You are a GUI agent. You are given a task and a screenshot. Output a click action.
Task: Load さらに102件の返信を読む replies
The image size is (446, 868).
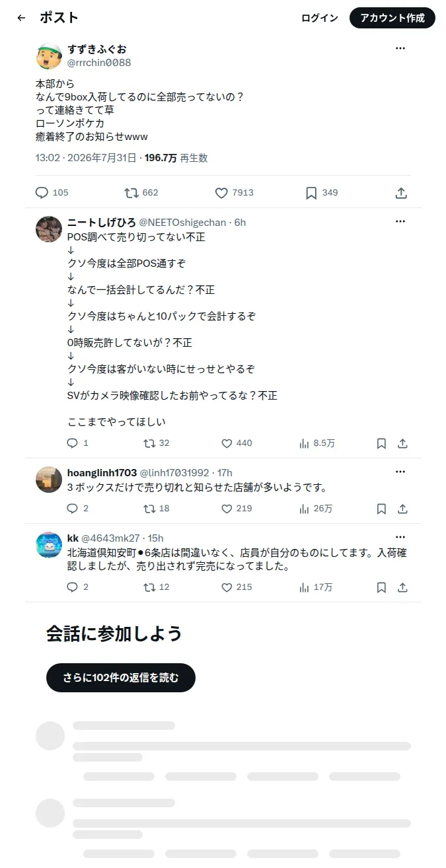[x=121, y=678]
